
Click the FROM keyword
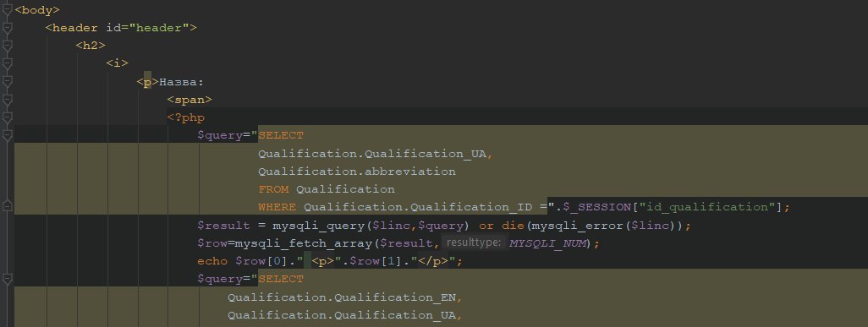click(273, 189)
